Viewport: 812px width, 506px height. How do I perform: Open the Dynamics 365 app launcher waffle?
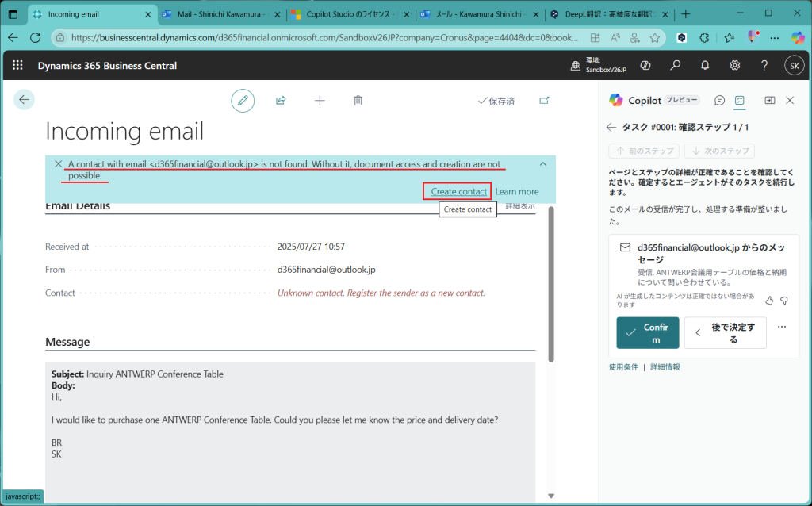[x=17, y=65]
